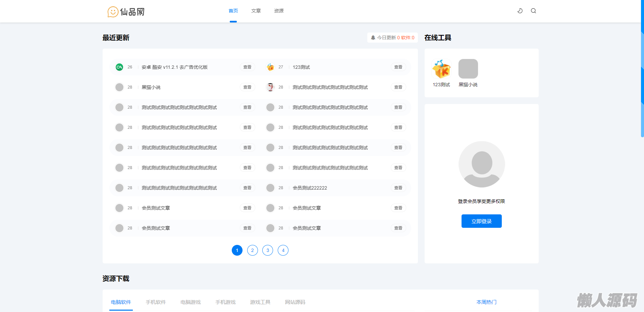Screen dimensions: 644x312
Task: Click the bell icon beside 今日更新
Action: point(373,38)
